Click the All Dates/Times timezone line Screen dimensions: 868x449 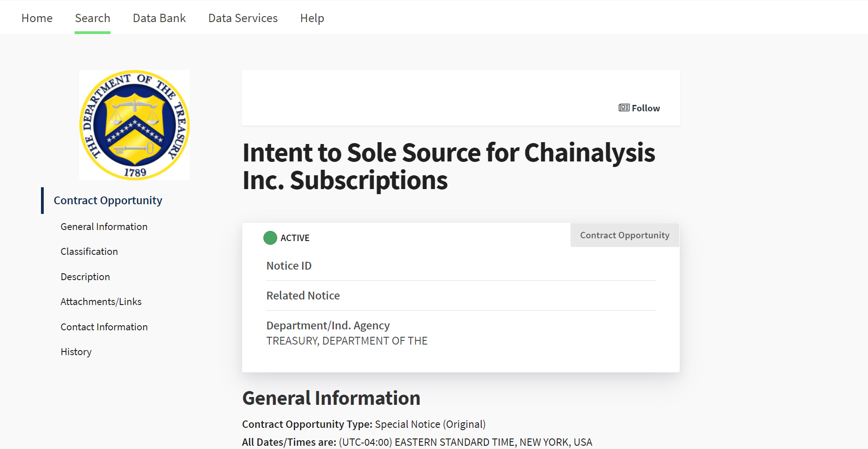[x=417, y=442]
